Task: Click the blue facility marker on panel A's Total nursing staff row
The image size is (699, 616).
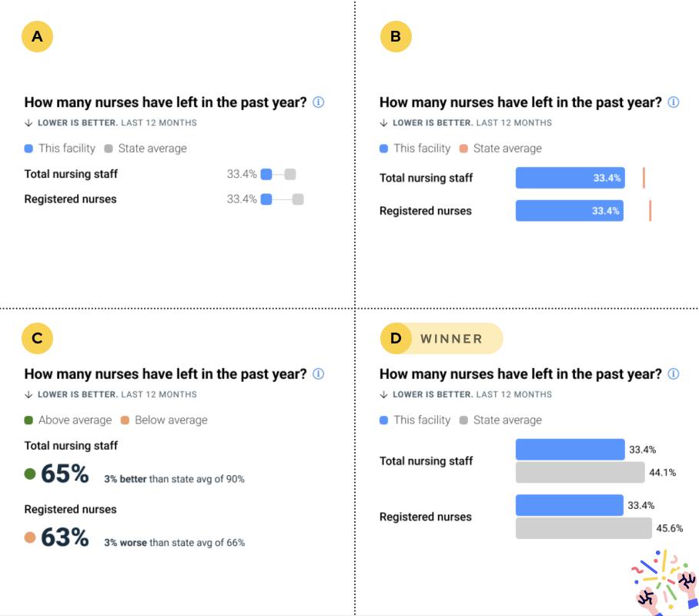Action: coord(266,175)
